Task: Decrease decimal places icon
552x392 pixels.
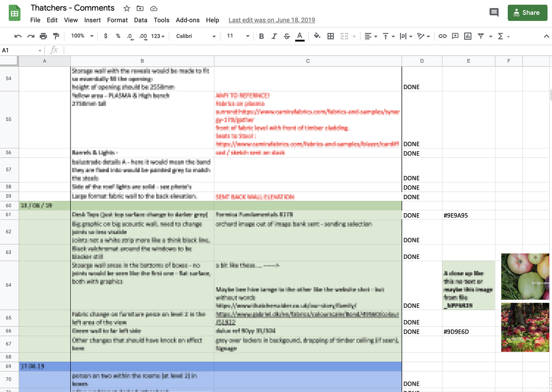Action: [130, 36]
